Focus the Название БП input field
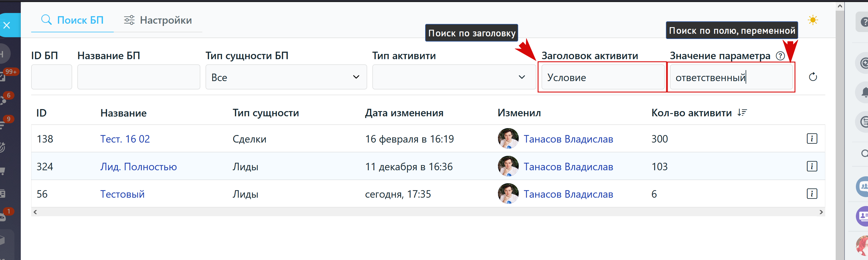868x260 pixels. point(139,77)
